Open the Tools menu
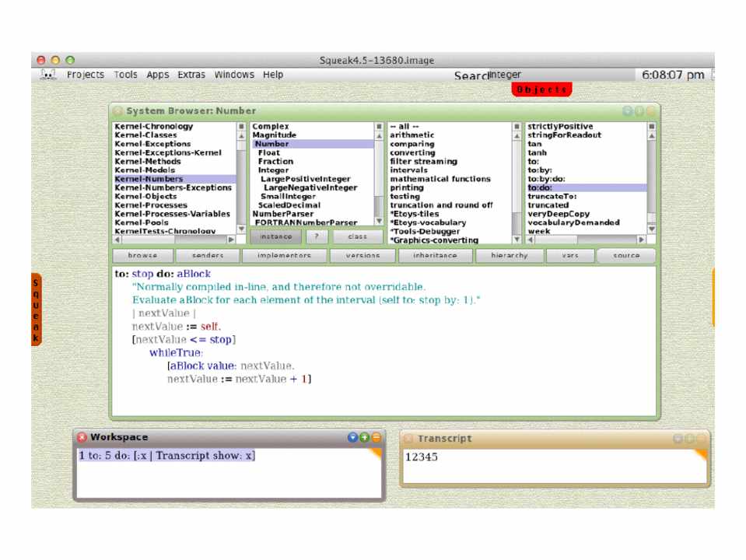 (x=125, y=75)
